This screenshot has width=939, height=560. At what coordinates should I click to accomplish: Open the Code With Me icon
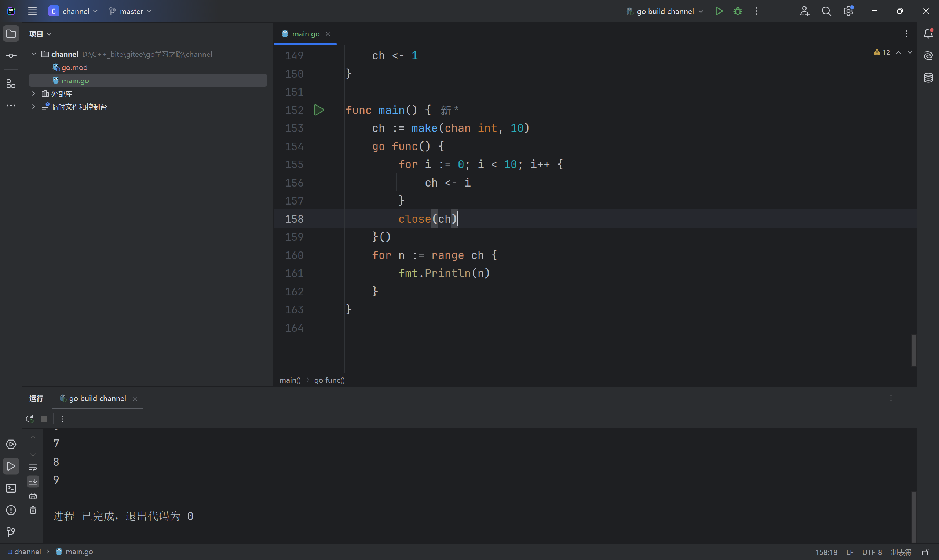click(804, 11)
